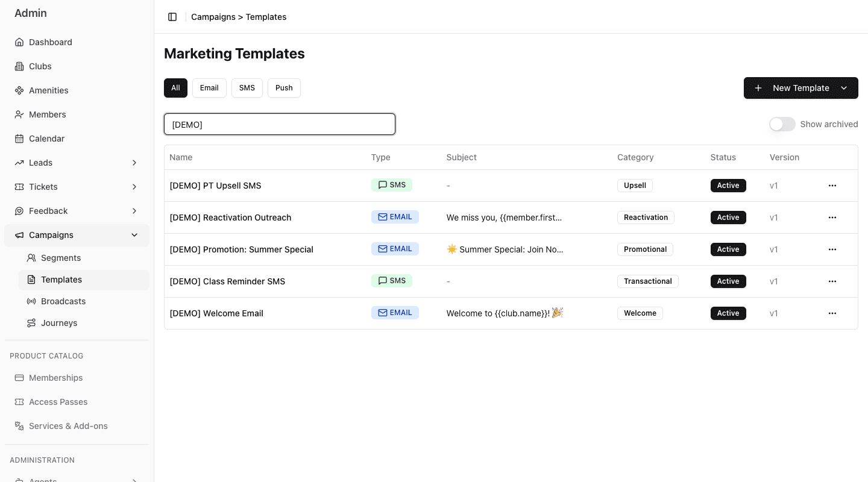Toggle the sidebar panel icon

tap(172, 17)
